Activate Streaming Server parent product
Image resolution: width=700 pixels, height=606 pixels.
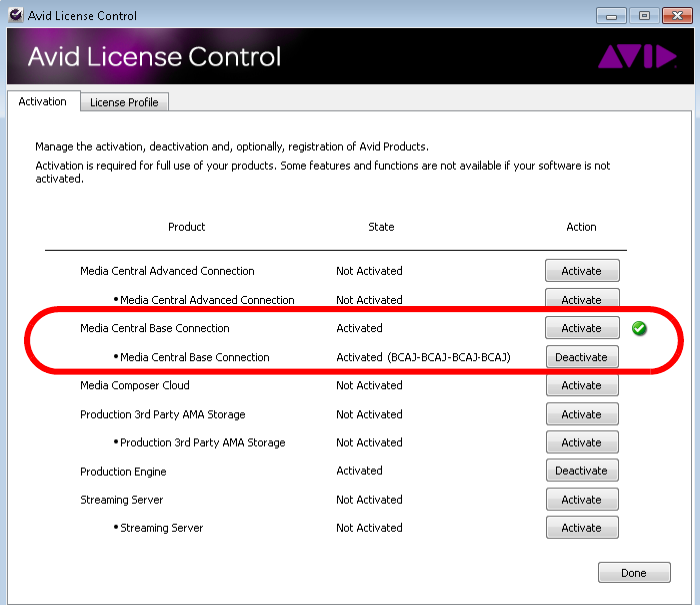pos(581,499)
